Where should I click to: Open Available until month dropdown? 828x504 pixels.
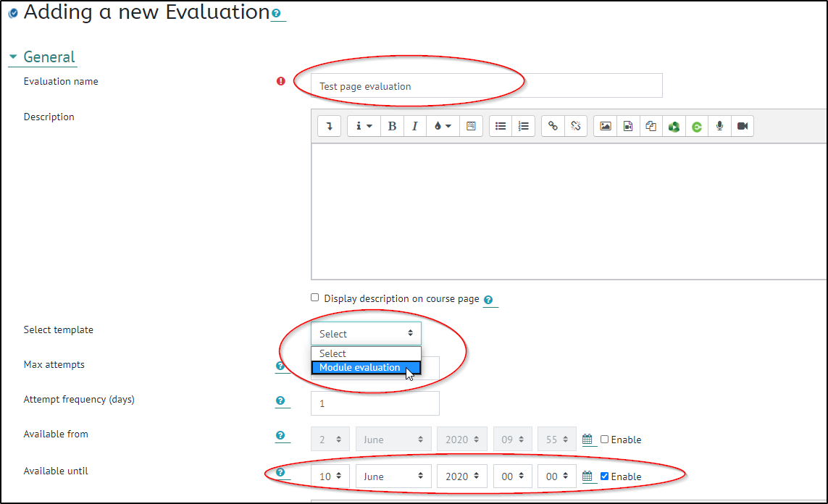tap(393, 476)
